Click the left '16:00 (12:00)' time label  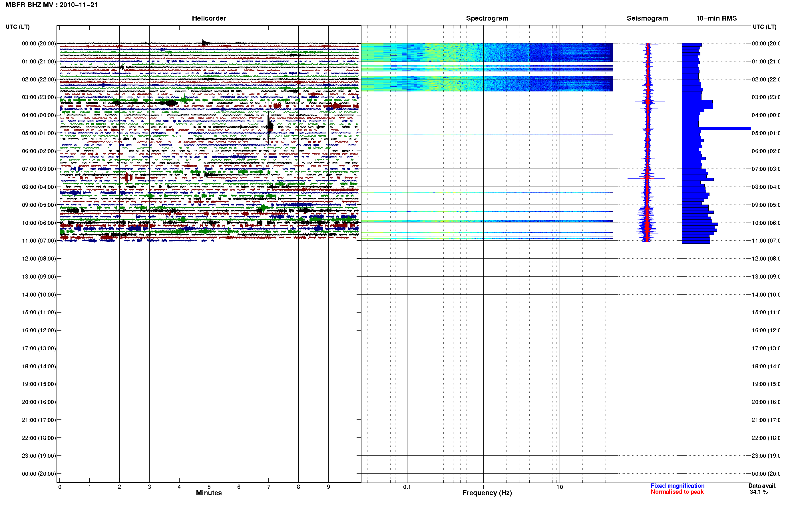[x=39, y=331]
